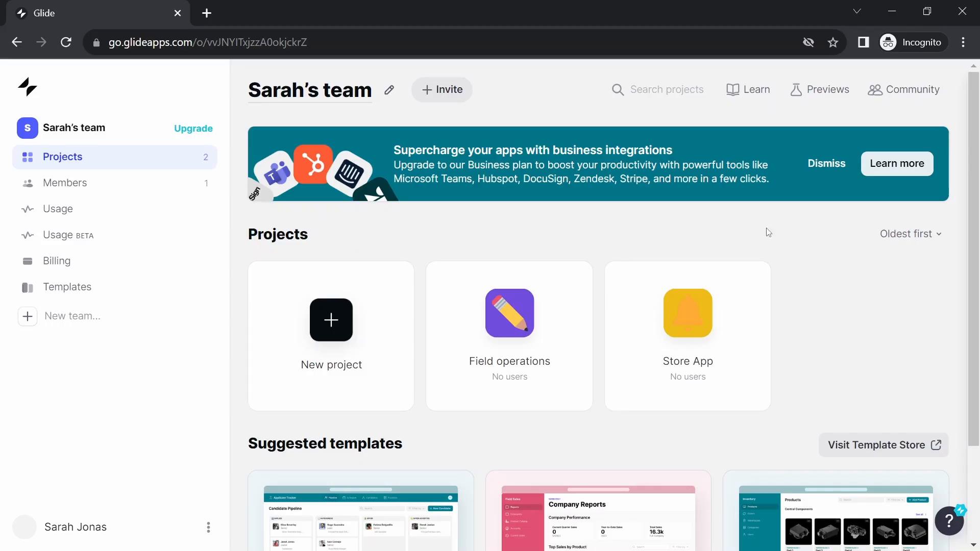This screenshot has width=980, height=551.
Task: Open the Store App project
Action: coord(688,334)
